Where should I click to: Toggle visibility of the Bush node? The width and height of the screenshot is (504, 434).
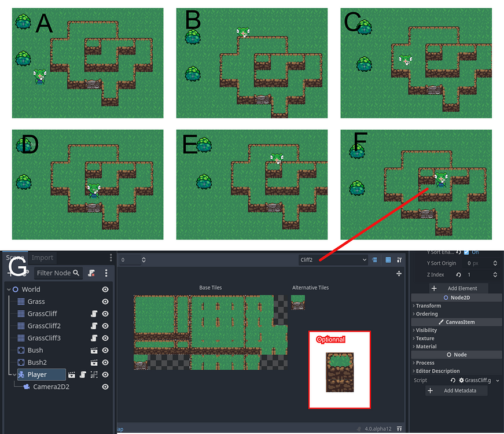click(105, 351)
